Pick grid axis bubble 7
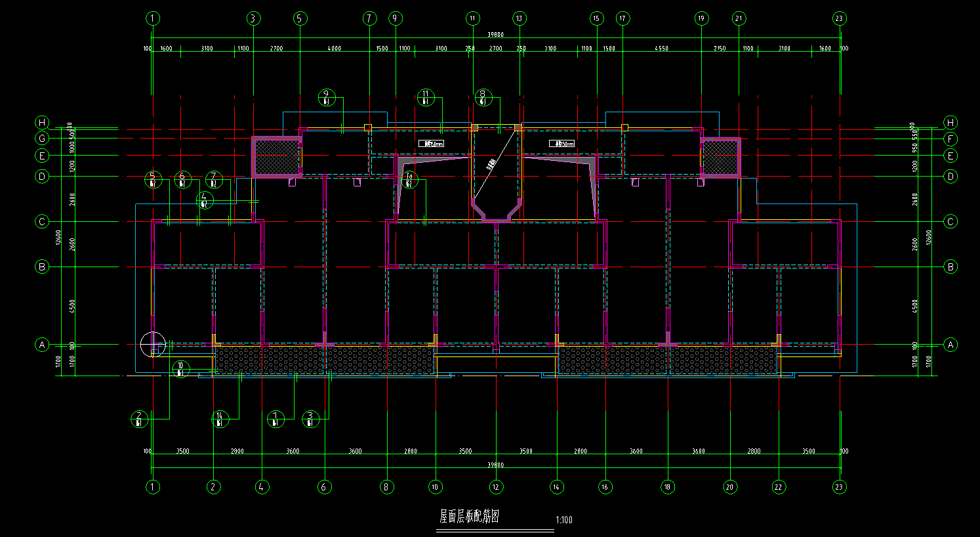The width and height of the screenshot is (980, 537). click(369, 18)
